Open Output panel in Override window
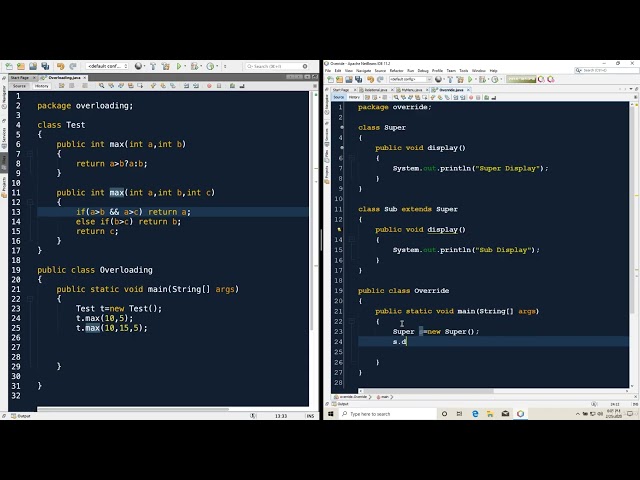The image size is (640, 480). click(x=340, y=404)
